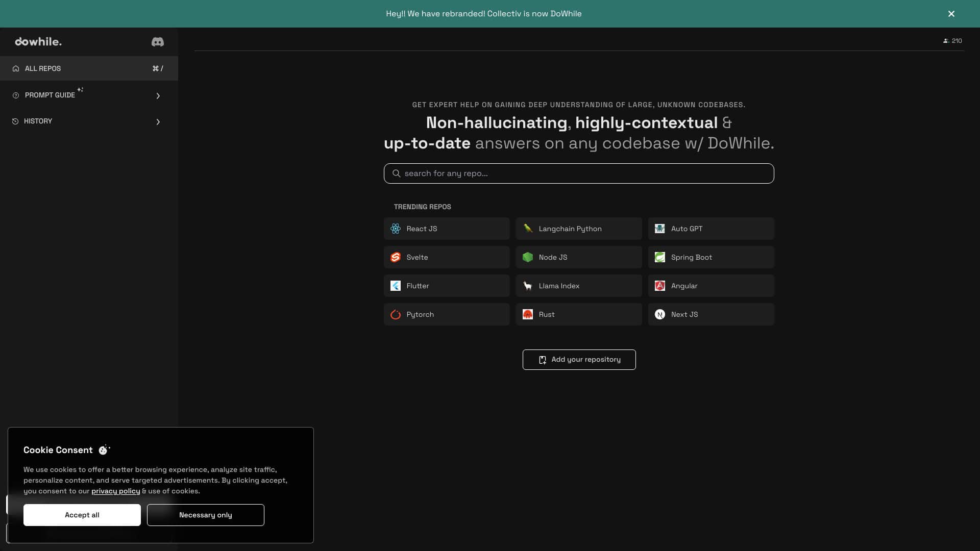Screen dimensions: 980x551
Task: Select the Angular shield icon
Action: [660, 286]
